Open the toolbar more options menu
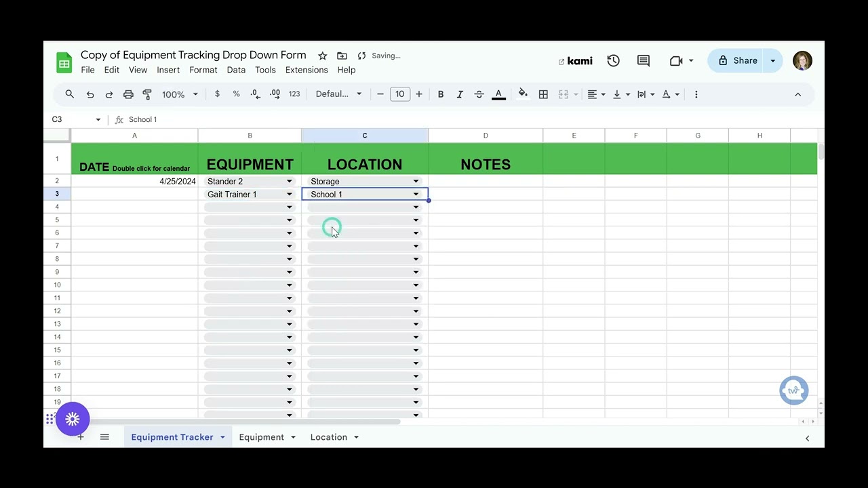The image size is (868, 488). [696, 94]
